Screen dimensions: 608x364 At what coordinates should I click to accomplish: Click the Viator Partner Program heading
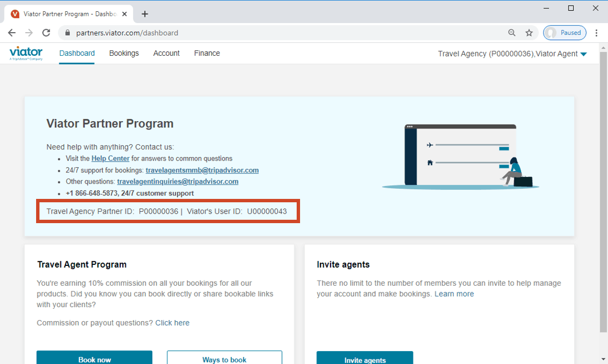(x=110, y=123)
